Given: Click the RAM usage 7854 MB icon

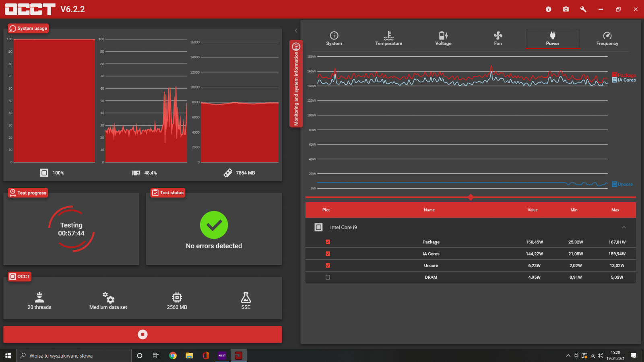Looking at the screenshot, I should [x=228, y=173].
